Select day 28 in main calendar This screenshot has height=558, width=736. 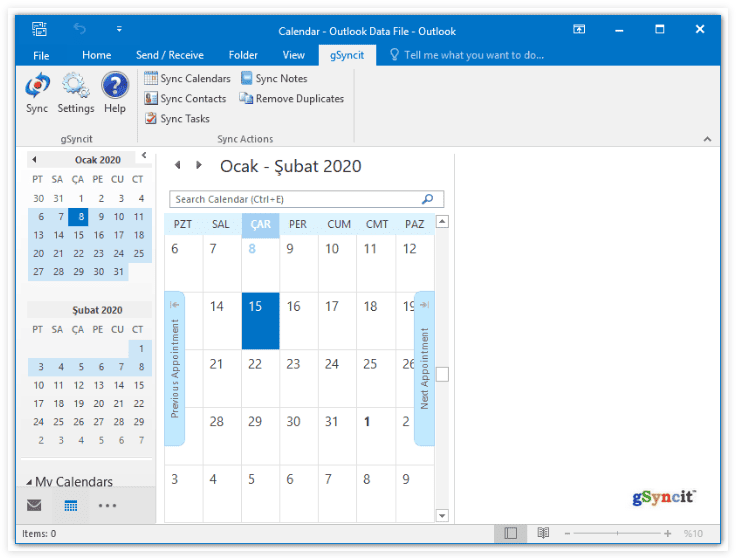pyautogui.click(x=222, y=436)
